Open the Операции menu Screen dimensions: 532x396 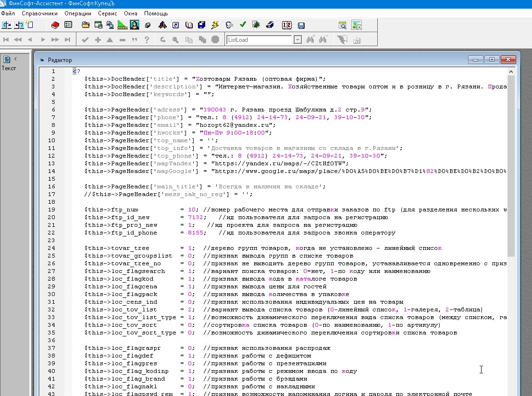click(x=78, y=13)
